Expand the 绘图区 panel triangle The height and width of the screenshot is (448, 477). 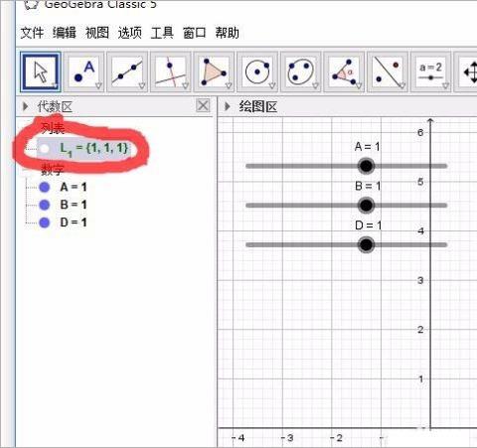[228, 106]
